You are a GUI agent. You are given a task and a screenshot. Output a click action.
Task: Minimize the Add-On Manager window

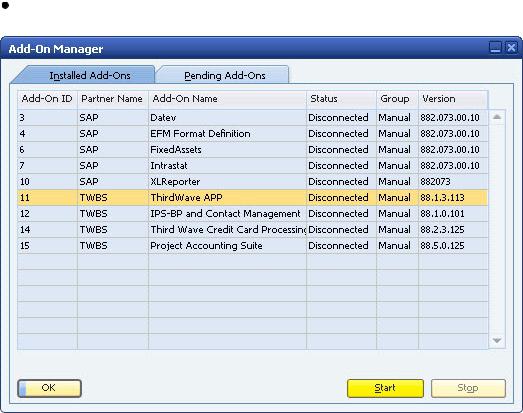coord(495,47)
